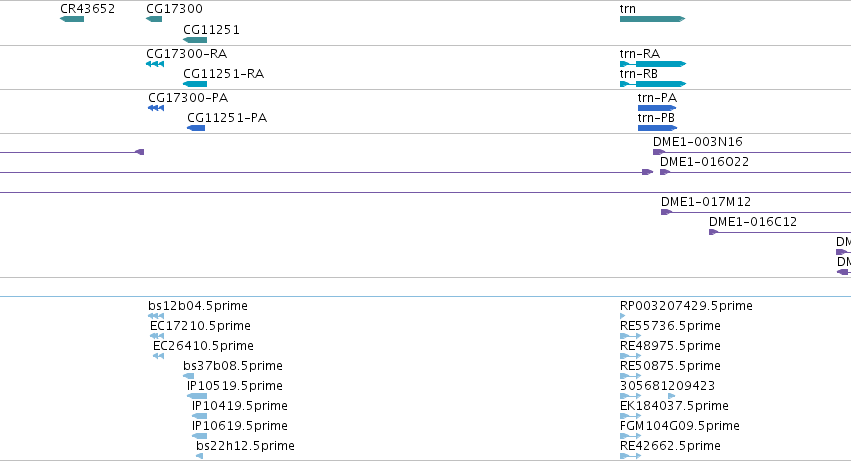
Task: Select the DME1-017M12 clone feature
Action: pyautogui.click(x=755, y=212)
